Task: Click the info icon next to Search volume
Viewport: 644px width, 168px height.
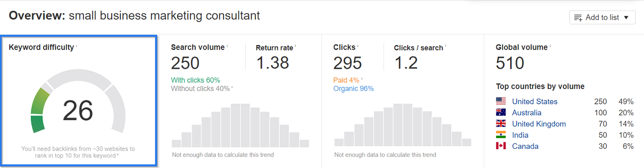Action: click(x=228, y=45)
